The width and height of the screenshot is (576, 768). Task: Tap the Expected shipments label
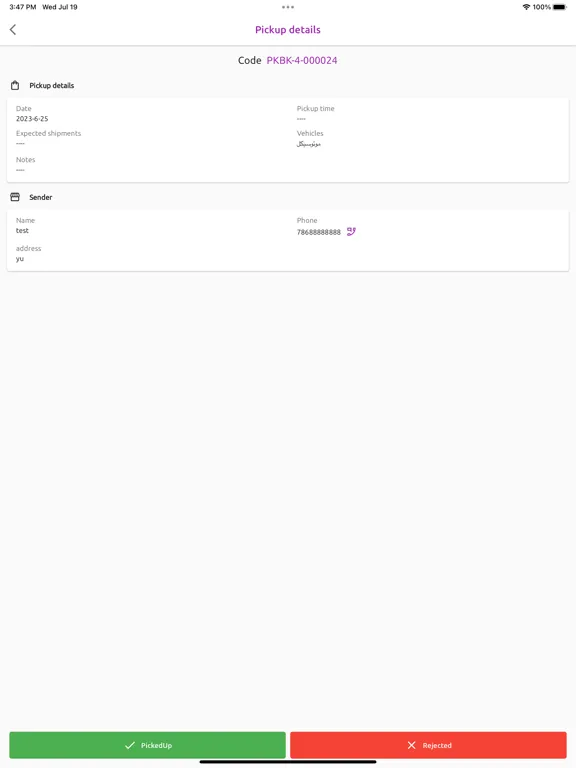pos(48,133)
